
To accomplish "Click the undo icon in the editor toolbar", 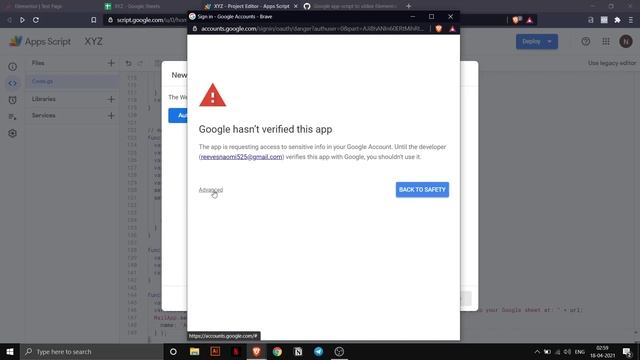I will pyautogui.click(x=129, y=63).
